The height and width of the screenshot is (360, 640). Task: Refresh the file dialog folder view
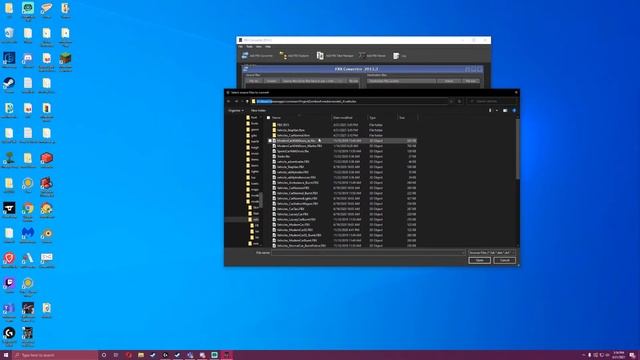[459, 101]
